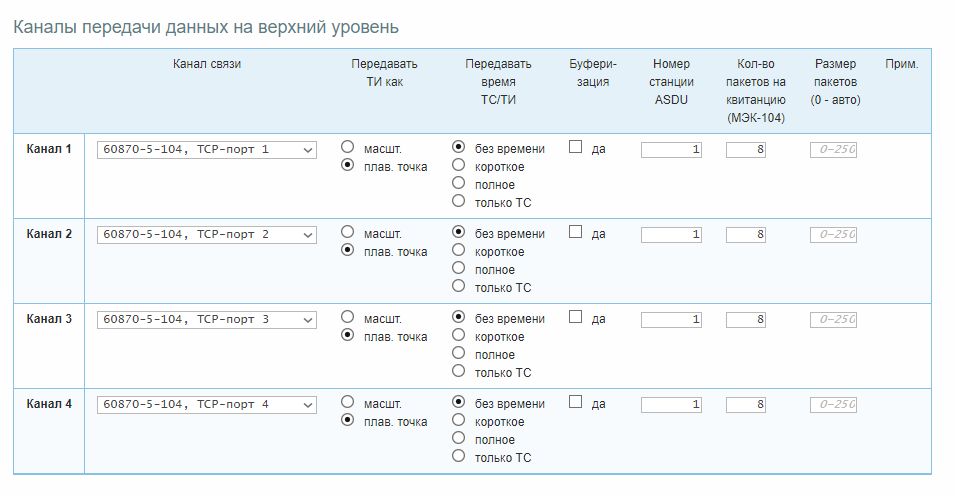Choose 'короткое' time for Канал 1
The height and width of the screenshot is (497, 954).
459,165
